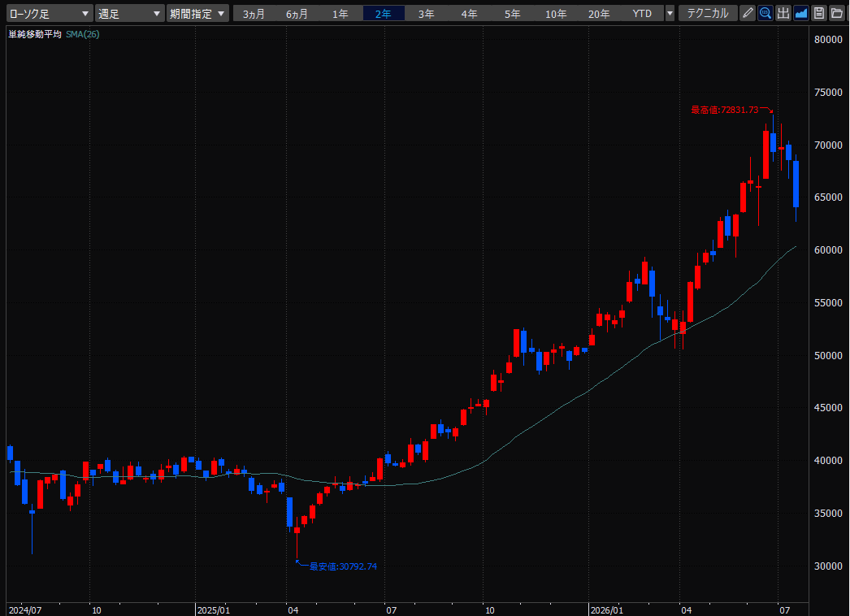Save chart settings with floppy icon

point(818,13)
